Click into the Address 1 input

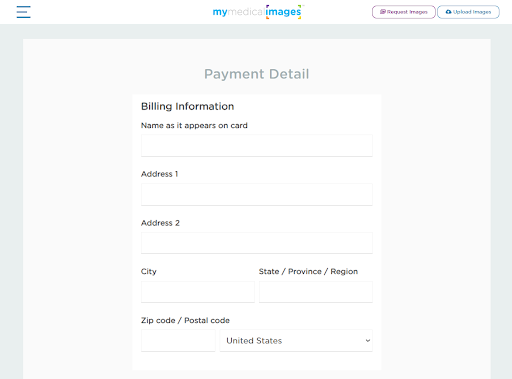(x=257, y=194)
